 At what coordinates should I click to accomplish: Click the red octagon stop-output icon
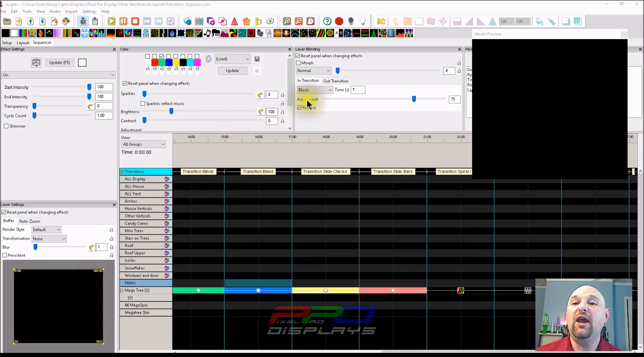(339, 21)
